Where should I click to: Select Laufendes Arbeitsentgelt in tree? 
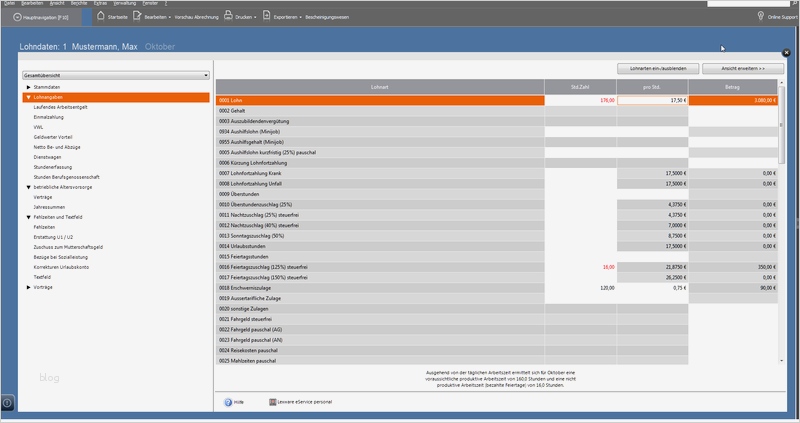(x=60, y=107)
